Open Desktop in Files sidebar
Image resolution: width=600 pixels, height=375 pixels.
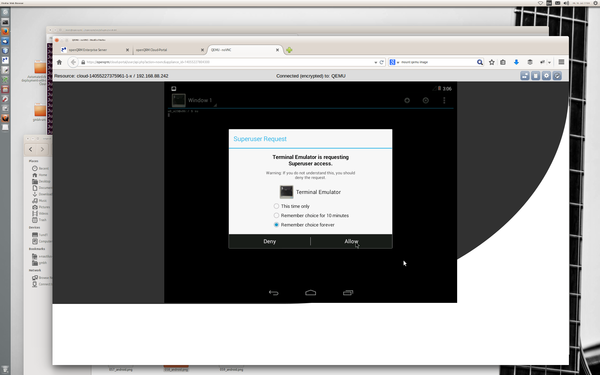coord(41,181)
